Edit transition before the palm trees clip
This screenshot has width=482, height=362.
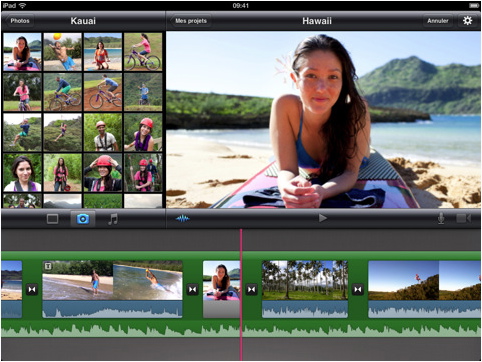[252, 289]
